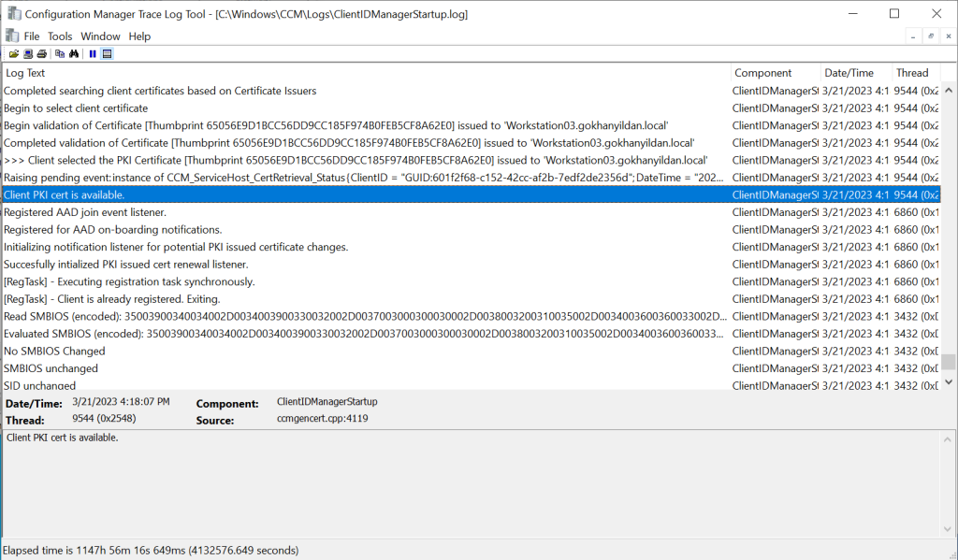Click the log list scrollbar down arrow

[x=949, y=382]
